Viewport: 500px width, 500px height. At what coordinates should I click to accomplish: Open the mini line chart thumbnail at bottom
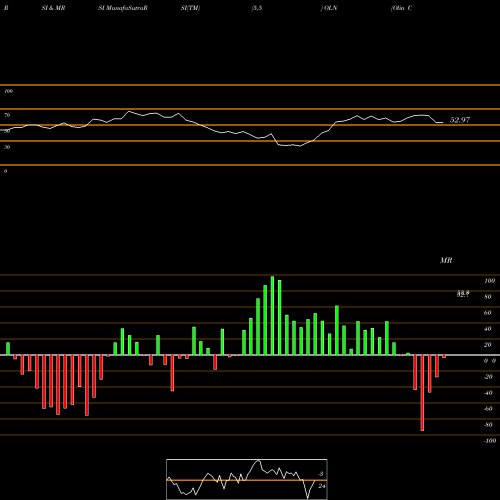pyautogui.click(x=247, y=479)
